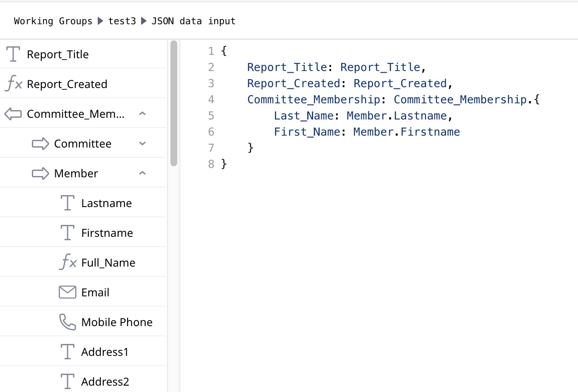Select the Address2 field
578x392 pixels.
[x=105, y=382]
